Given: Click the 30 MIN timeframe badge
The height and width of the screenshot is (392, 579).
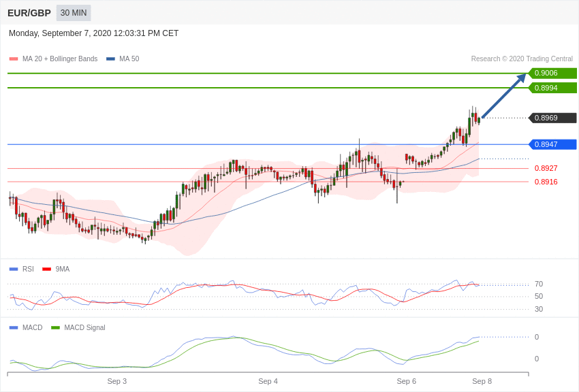Looking at the screenshot, I should pyautogui.click(x=74, y=13).
